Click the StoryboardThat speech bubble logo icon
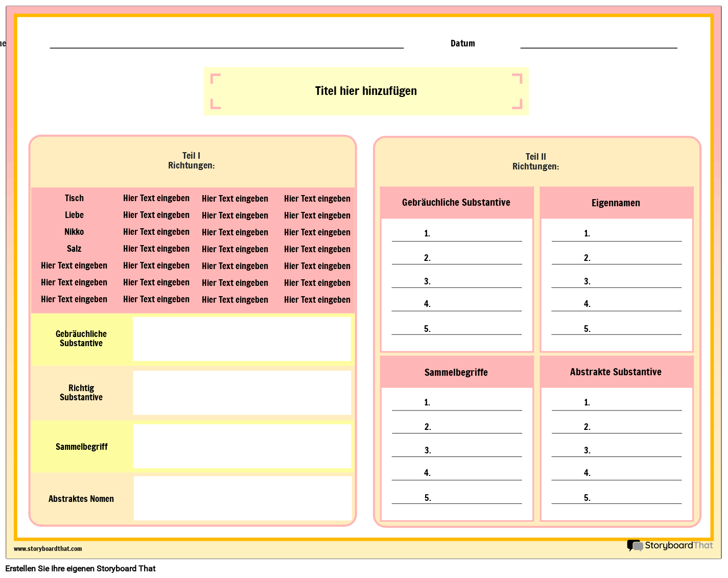The height and width of the screenshot is (578, 728). [635, 546]
